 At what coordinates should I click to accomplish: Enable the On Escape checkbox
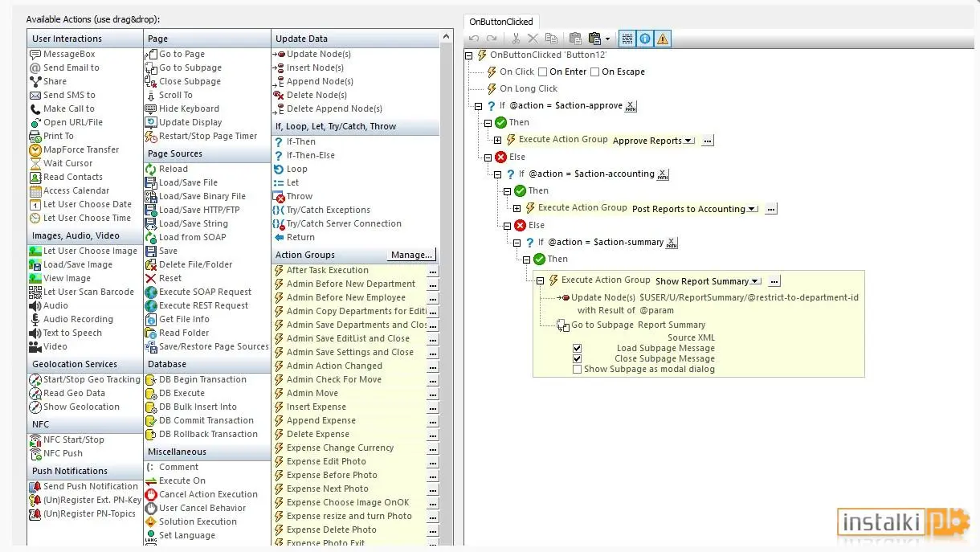tap(594, 72)
